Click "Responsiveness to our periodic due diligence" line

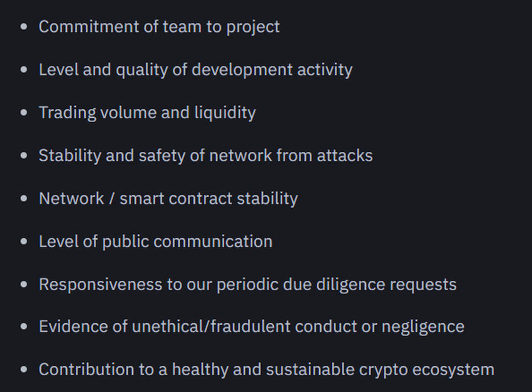point(248,284)
